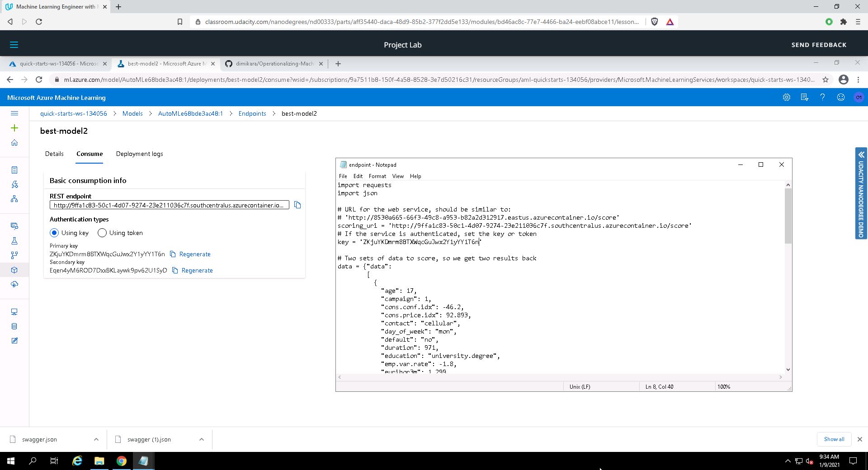Open Automated ML icon in sidebar
This screenshot has width=868, height=470.
tap(14, 184)
